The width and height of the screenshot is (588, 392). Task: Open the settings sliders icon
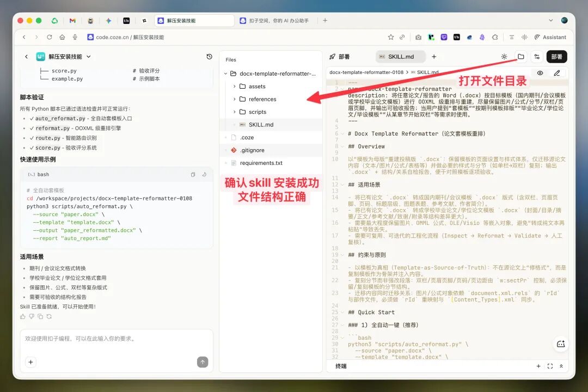pos(537,57)
